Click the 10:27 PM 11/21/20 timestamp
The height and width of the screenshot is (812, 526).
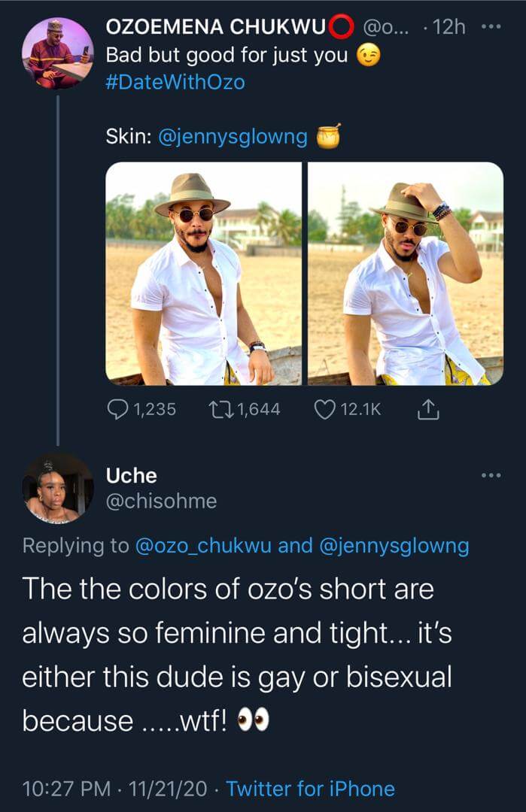click(x=114, y=789)
